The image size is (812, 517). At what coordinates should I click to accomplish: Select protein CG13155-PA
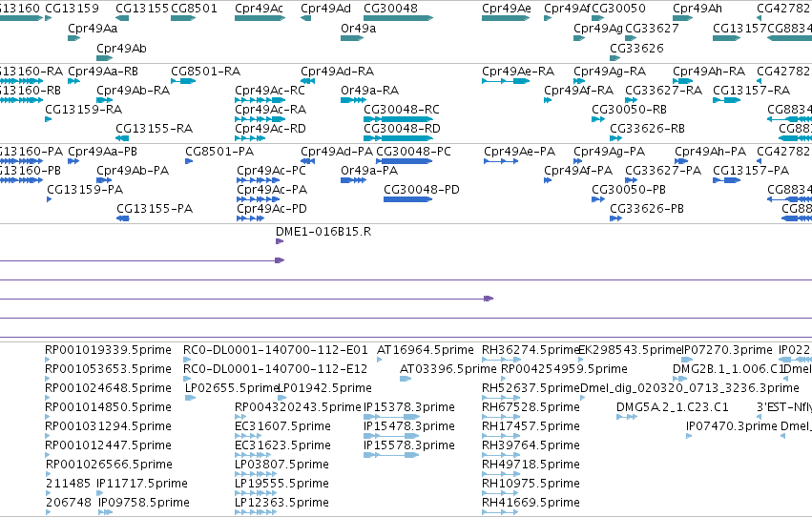tap(123, 218)
